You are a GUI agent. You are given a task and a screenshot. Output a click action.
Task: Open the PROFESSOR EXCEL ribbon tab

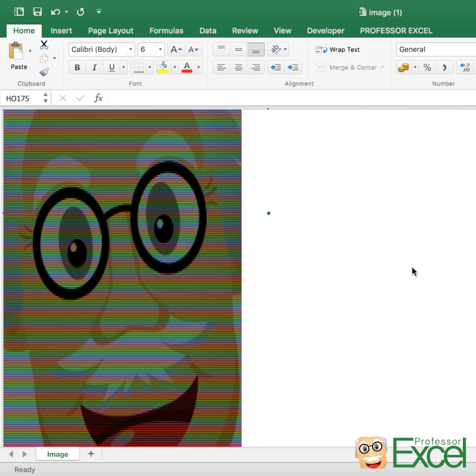(396, 31)
